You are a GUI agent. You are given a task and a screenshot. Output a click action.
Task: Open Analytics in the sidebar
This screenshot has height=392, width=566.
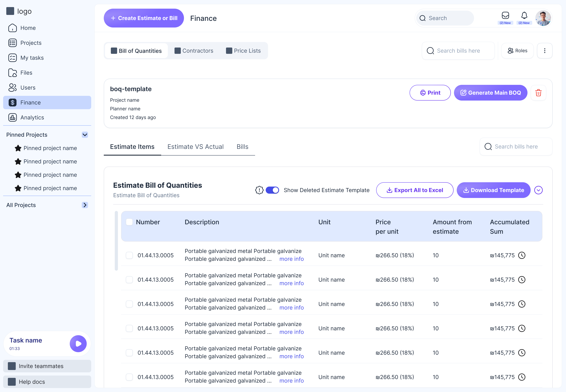pos(47,117)
